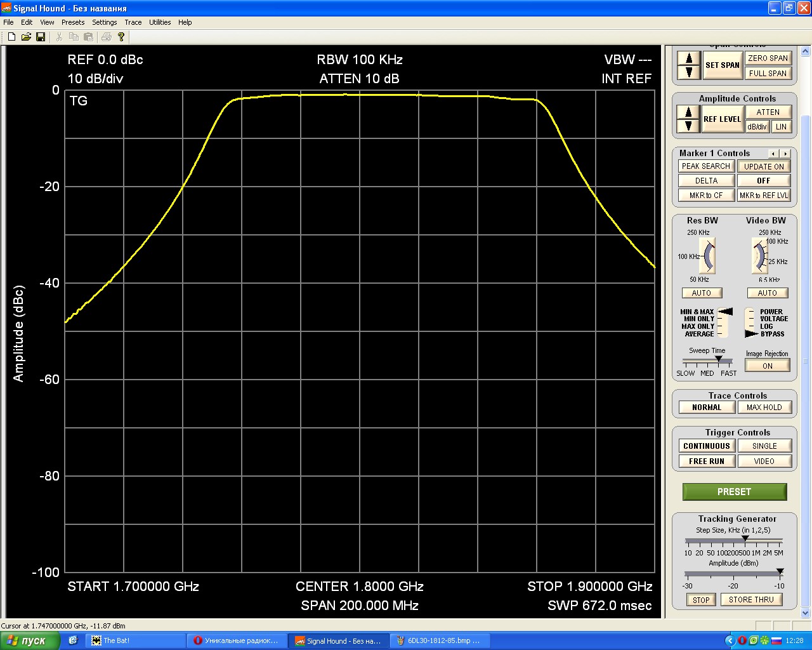The height and width of the screenshot is (650, 812).
Task: Select previous marker with left arrow
Action: click(x=773, y=154)
